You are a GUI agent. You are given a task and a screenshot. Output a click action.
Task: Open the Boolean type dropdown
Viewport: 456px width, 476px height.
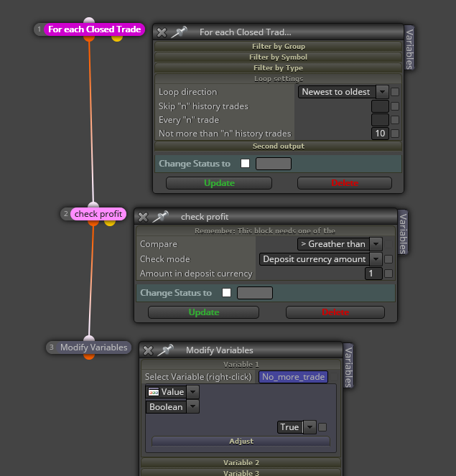coord(172,407)
